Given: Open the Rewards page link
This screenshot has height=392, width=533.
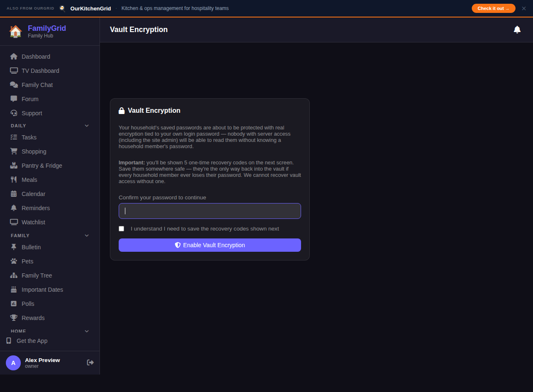Looking at the screenshot, I should coord(50,318).
